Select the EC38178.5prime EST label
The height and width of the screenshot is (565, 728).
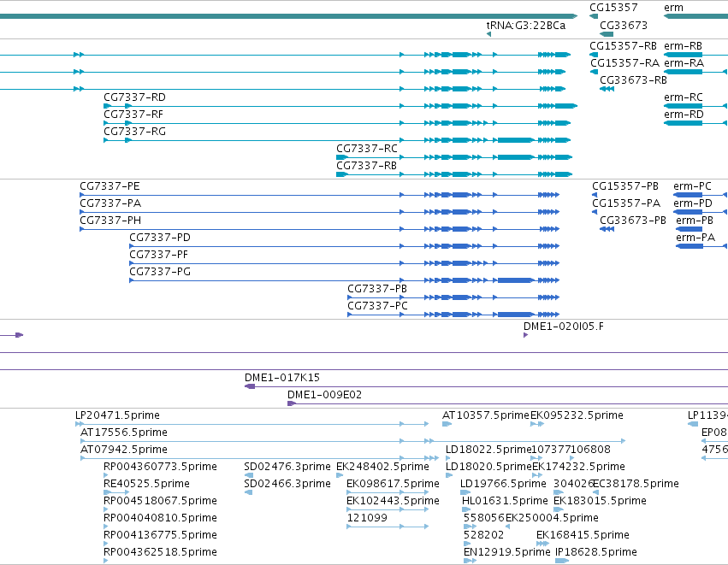(636, 485)
